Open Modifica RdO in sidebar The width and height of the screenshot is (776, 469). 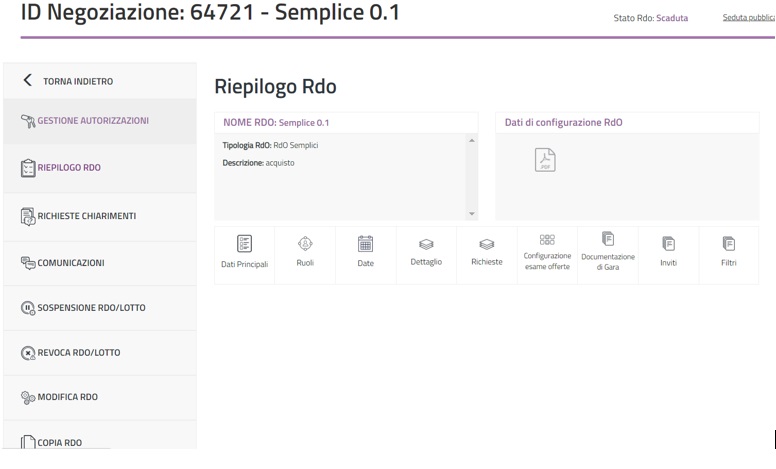tap(67, 398)
